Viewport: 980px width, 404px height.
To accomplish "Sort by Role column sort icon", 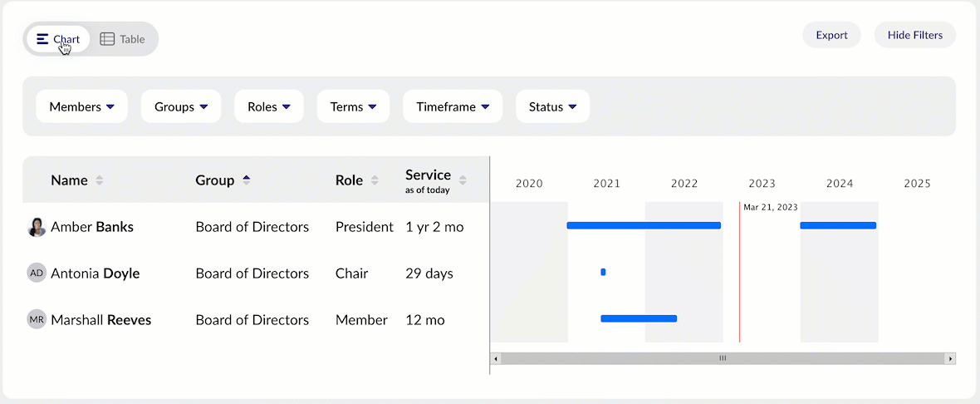I will [375, 180].
